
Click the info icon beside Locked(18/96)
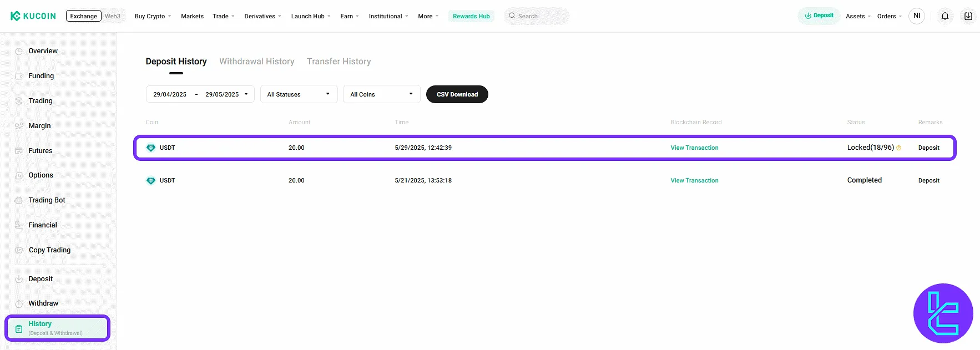[899, 148]
